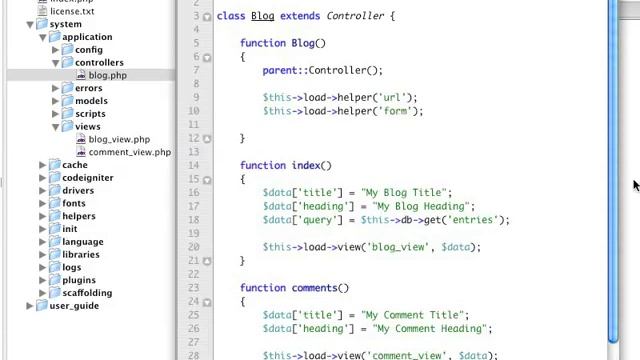Fold the class Blog block at line 3
The height and width of the screenshot is (360, 640).
pyautogui.click(x=207, y=17)
